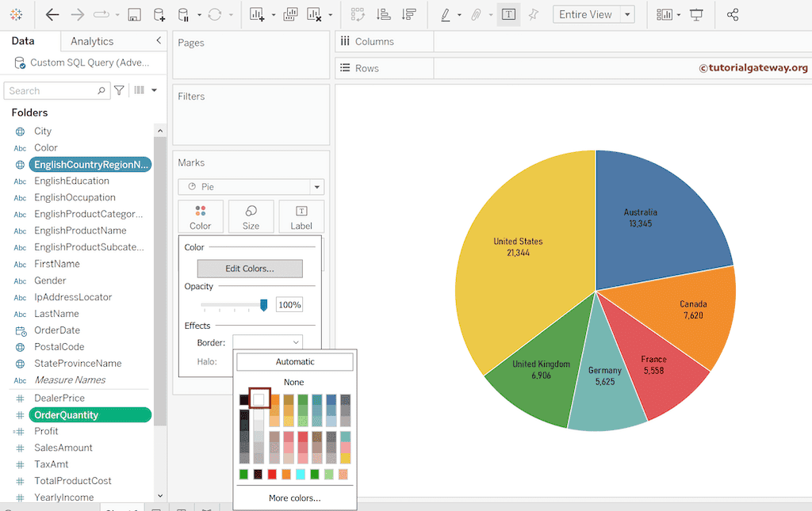This screenshot has width=812, height=511.
Task: Sort ascending using the toolbar icon
Action: (383, 15)
